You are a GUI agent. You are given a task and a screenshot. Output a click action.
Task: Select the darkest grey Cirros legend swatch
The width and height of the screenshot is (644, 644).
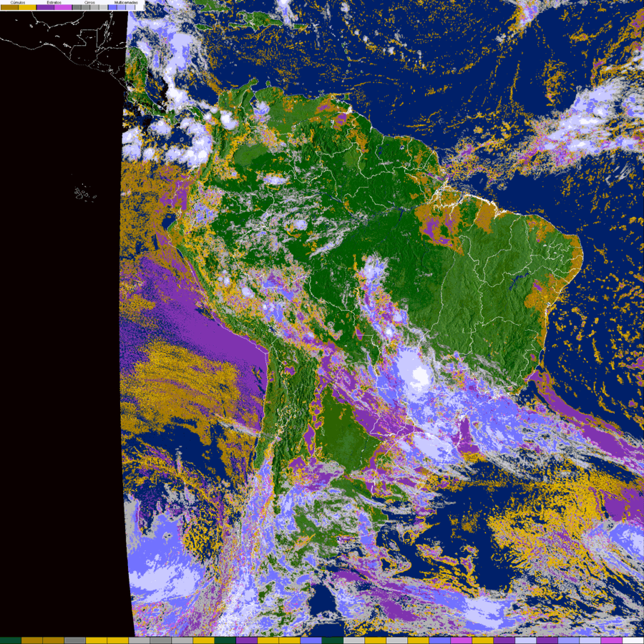click(77, 7)
